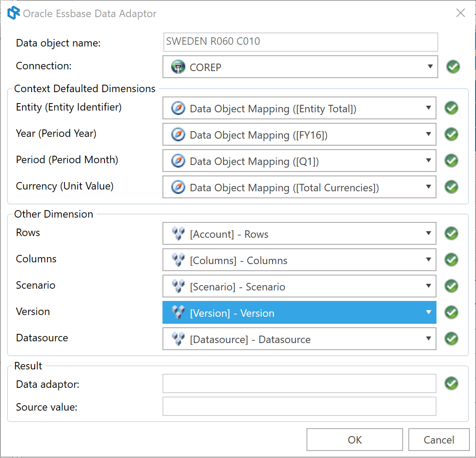Click the green check next to Columns dimension
Viewport: 476px width, 458px height.
point(451,260)
